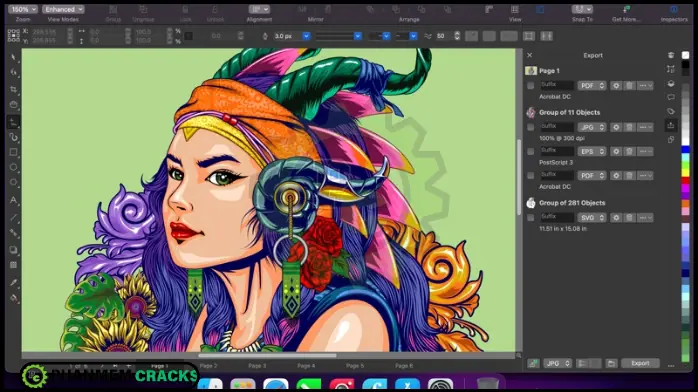Select the Artistic Media tool
This screenshot has width=698, height=392.
pos(13,137)
